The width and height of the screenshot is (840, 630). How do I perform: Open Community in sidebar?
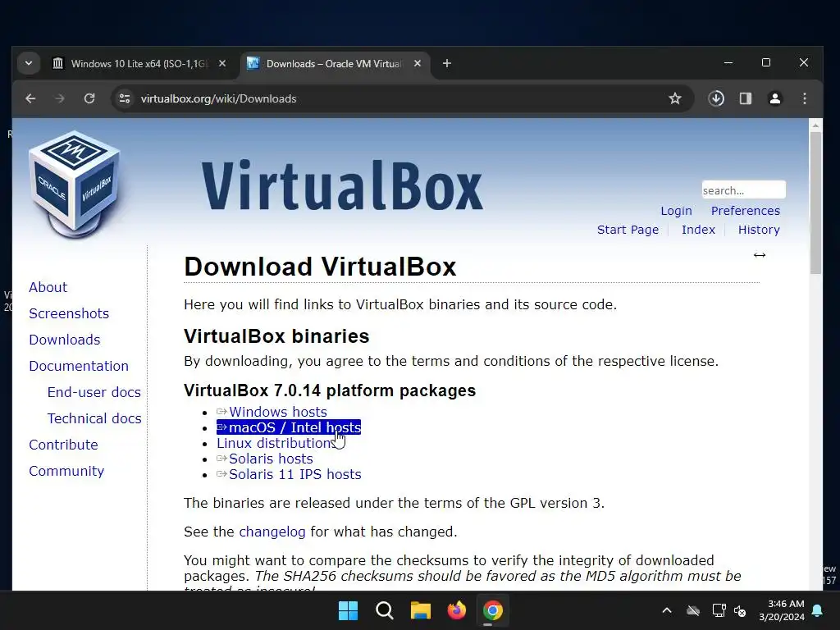66,471
